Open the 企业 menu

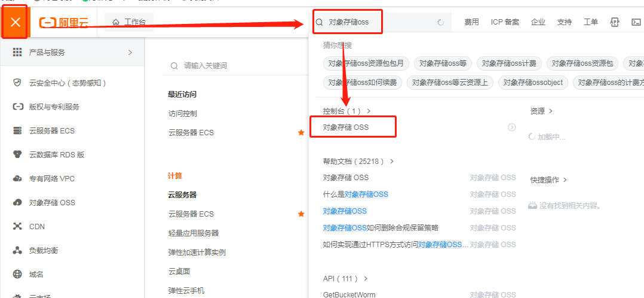538,22
